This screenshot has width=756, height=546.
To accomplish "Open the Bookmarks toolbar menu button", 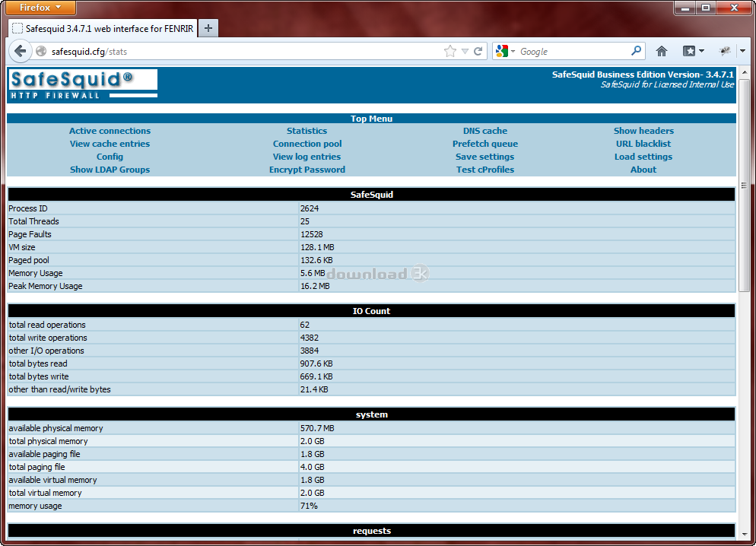I will (x=694, y=51).
